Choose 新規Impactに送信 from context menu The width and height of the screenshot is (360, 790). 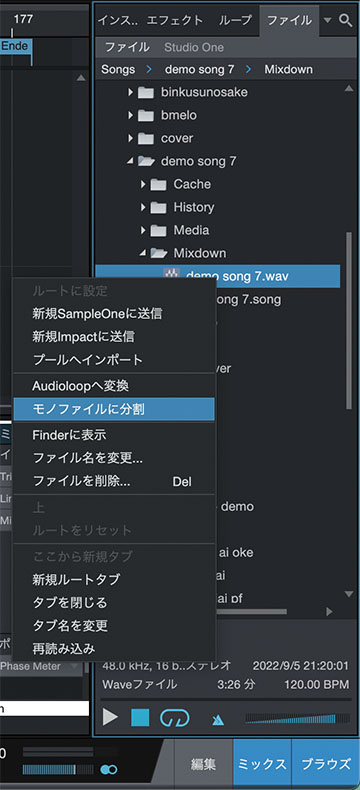(114, 337)
